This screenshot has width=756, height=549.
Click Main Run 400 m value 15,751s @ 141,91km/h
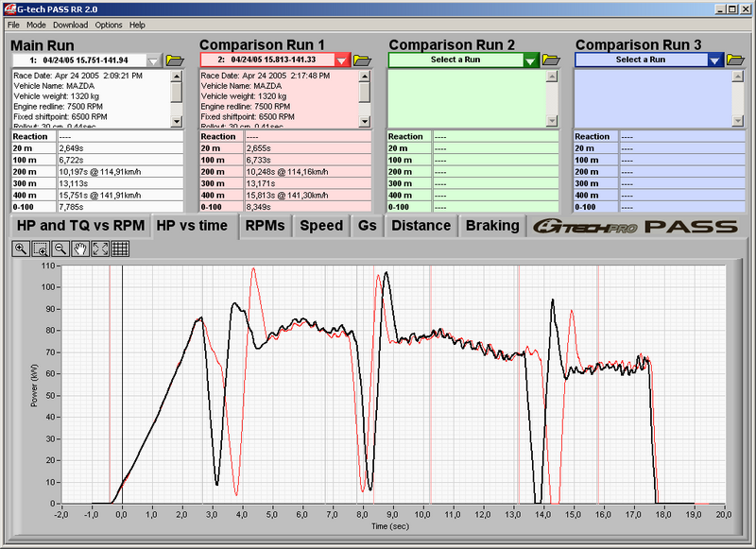(x=120, y=196)
